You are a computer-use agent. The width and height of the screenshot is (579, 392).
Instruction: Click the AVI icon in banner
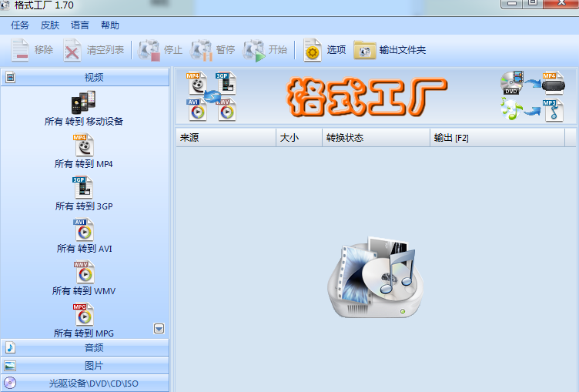196,110
